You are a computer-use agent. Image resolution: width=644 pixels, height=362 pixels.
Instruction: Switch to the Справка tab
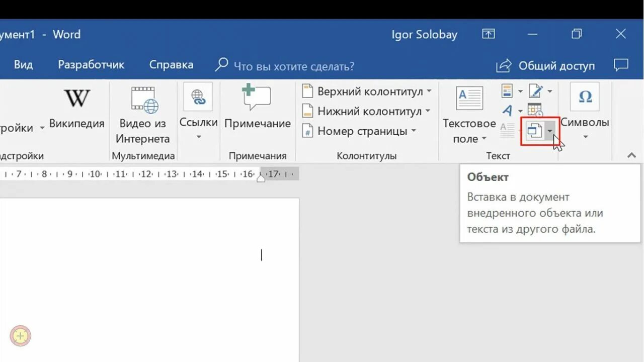pyautogui.click(x=171, y=65)
